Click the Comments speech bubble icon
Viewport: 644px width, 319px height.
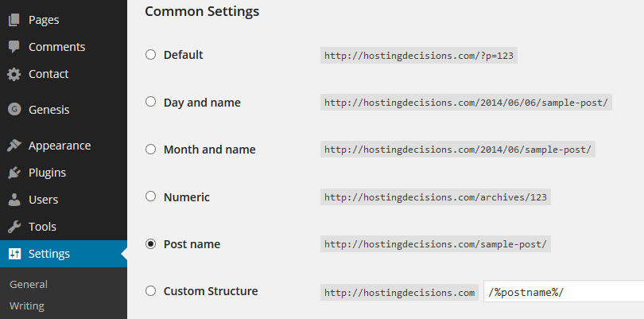[14, 47]
